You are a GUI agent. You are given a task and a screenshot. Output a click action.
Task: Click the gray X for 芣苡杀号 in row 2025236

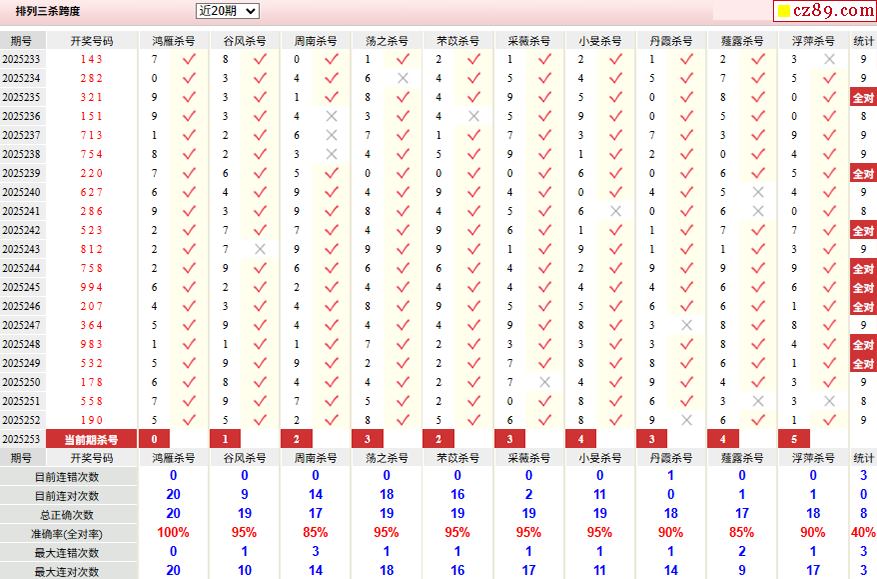(x=474, y=116)
